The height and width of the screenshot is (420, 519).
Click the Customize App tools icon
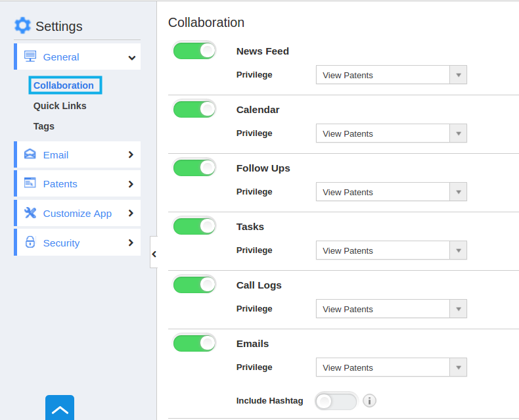tap(30, 213)
